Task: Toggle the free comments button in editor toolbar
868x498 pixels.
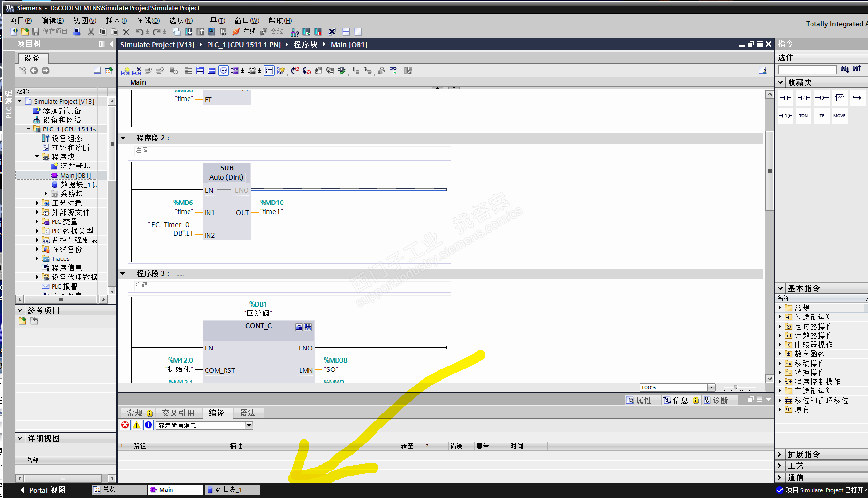Action: 224,71
